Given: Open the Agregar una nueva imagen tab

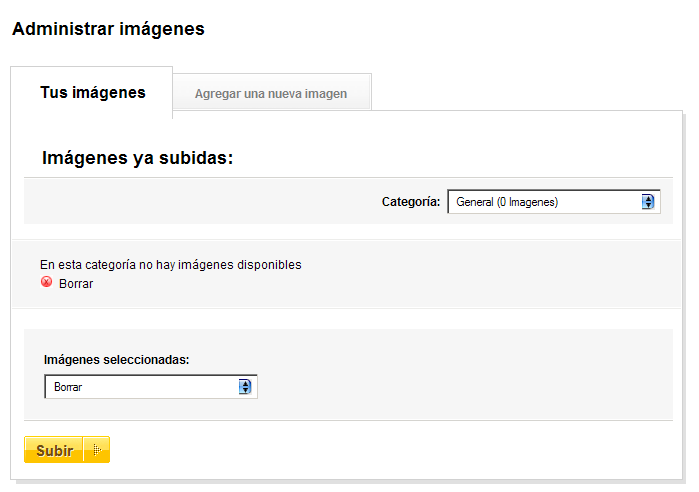Looking at the screenshot, I should (271, 93).
